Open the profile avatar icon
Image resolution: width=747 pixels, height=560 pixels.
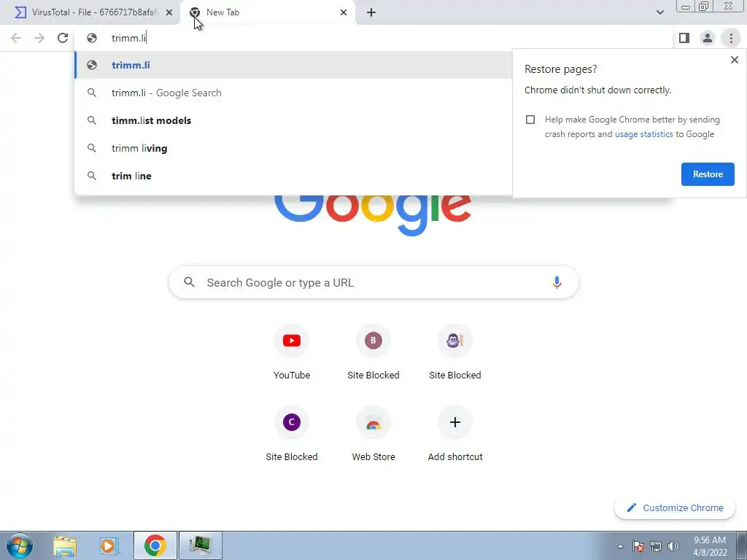pyautogui.click(x=708, y=38)
